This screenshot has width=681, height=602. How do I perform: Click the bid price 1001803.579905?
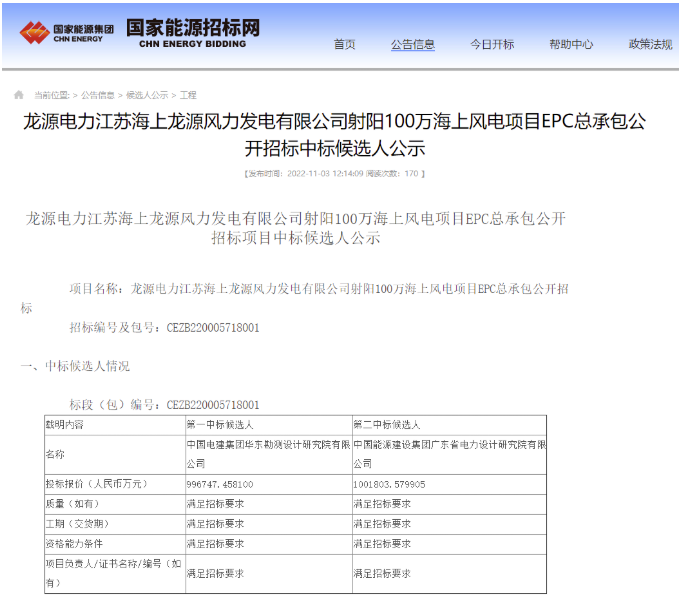pyautogui.click(x=389, y=484)
